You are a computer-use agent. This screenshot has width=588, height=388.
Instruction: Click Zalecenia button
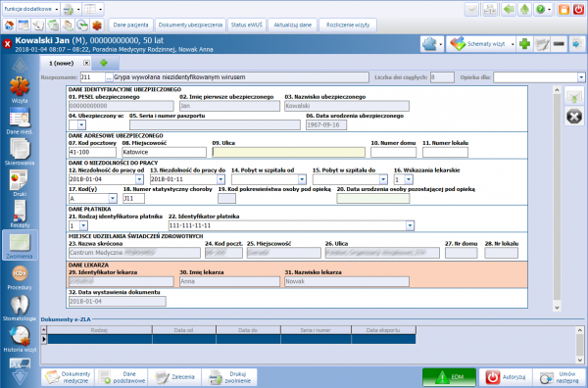coord(174,377)
